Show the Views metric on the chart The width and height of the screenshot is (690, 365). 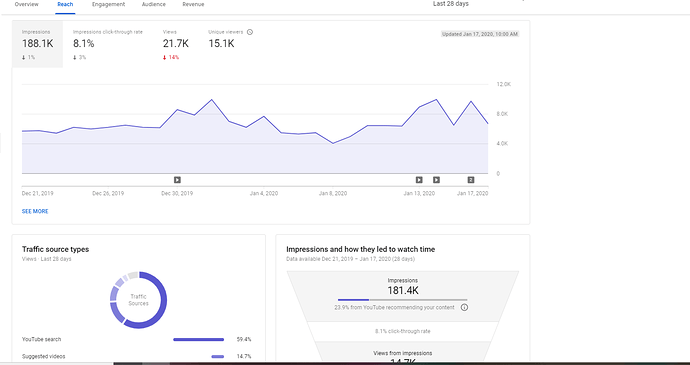176,44
